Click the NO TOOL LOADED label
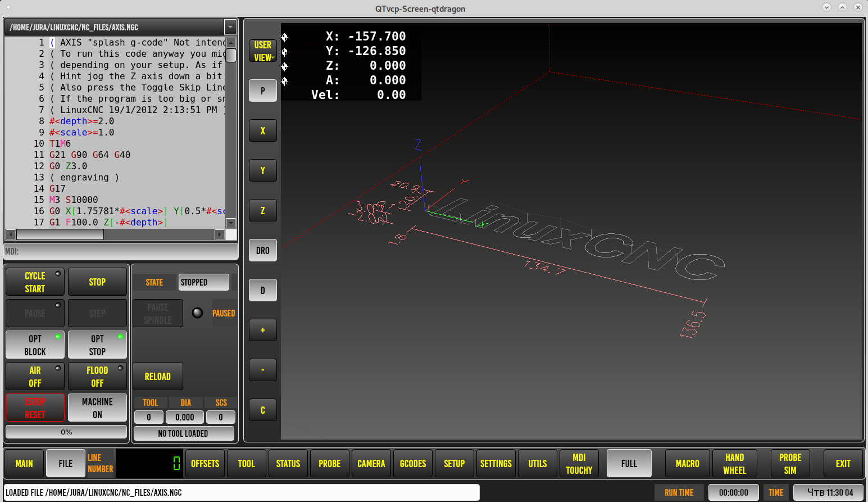The width and height of the screenshot is (868, 502). (183, 433)
